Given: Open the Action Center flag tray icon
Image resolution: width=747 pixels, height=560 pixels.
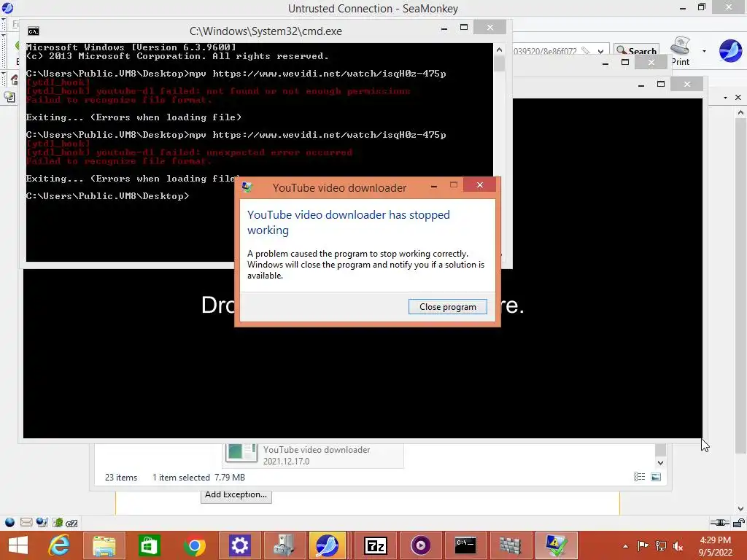Looking at the screenshot, I should 643,545.
